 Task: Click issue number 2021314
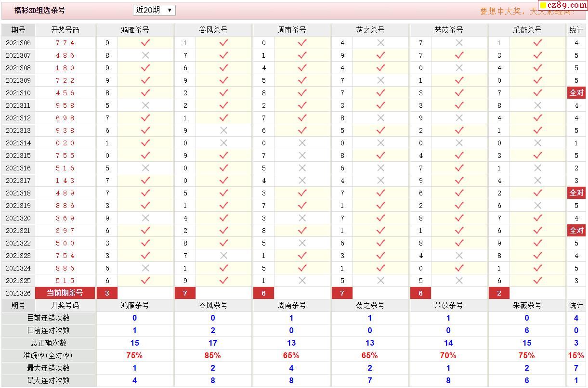[x=18, y=143]
